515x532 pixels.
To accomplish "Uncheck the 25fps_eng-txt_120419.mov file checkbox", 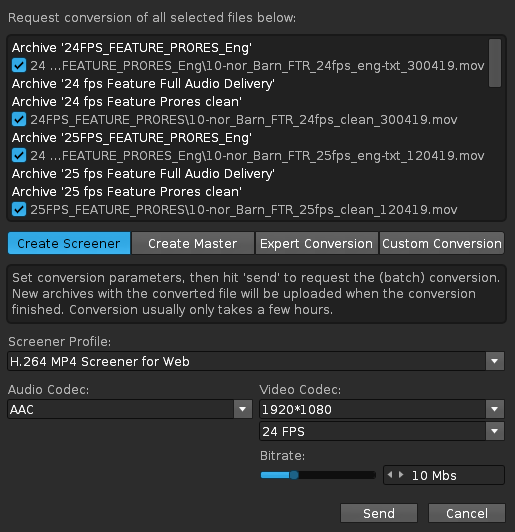I will [x=19, y=155].
